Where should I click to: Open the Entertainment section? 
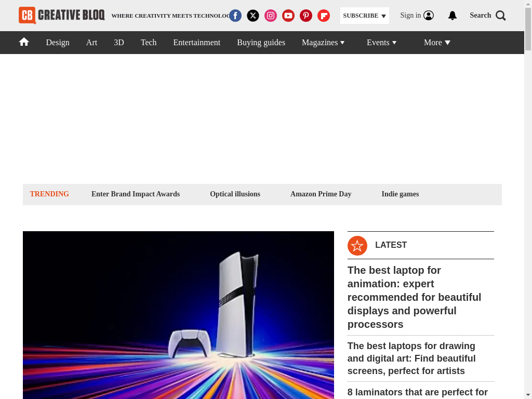click(x=197, y=43)
